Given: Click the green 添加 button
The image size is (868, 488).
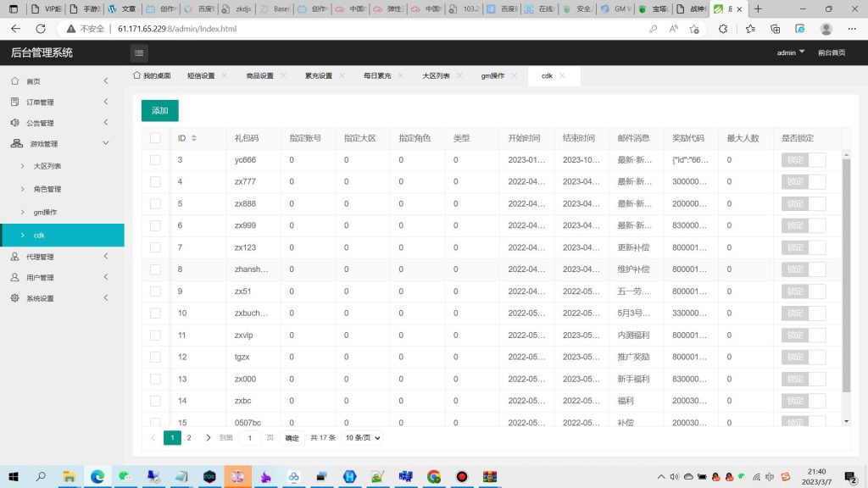Looking at the screenshot, I should coord(159,110).
